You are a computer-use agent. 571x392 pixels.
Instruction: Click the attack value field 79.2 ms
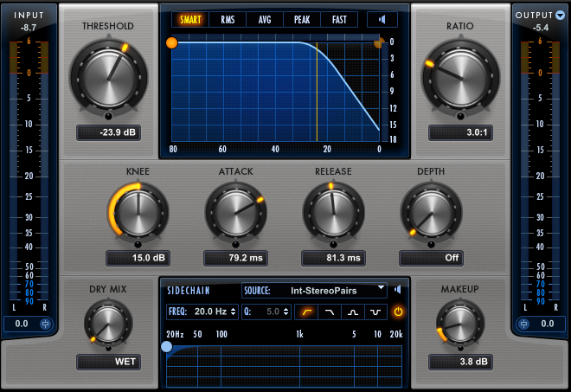click(x=235, y=258)
